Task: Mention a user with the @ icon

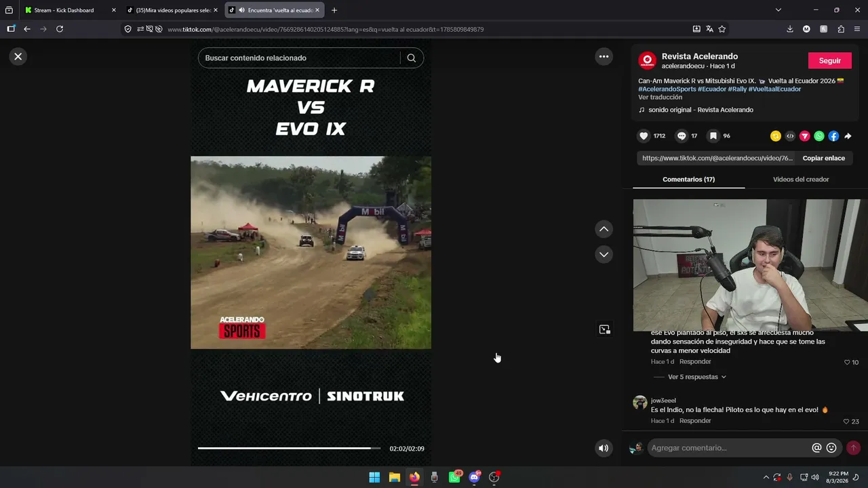Action: click(x=817, y=448)
